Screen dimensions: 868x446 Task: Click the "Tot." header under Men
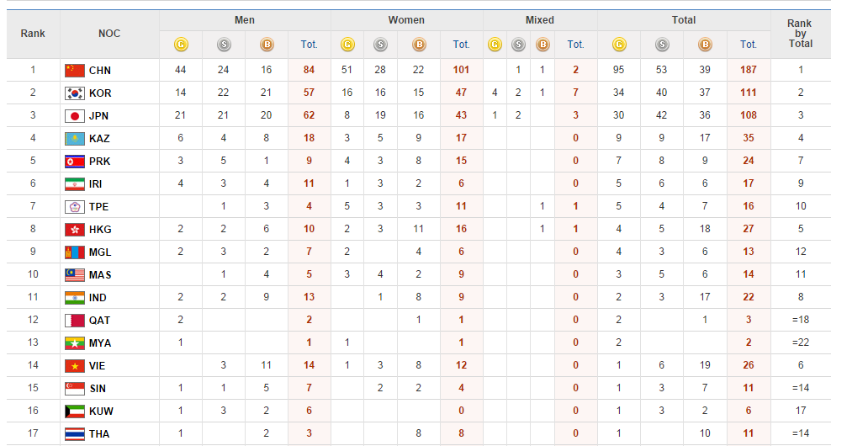[x=309, y=45]
